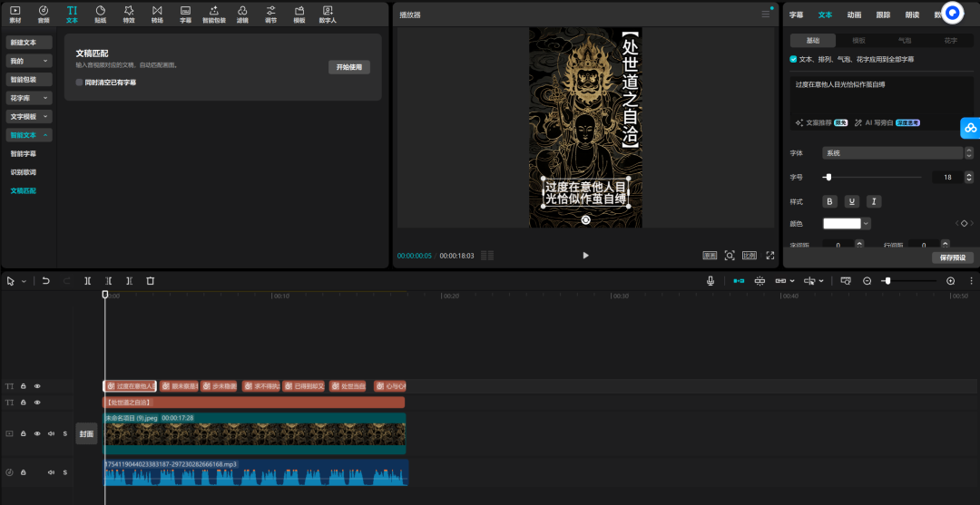Open the 字体 font dropdown showing 系统

click(x=893, y=153)
